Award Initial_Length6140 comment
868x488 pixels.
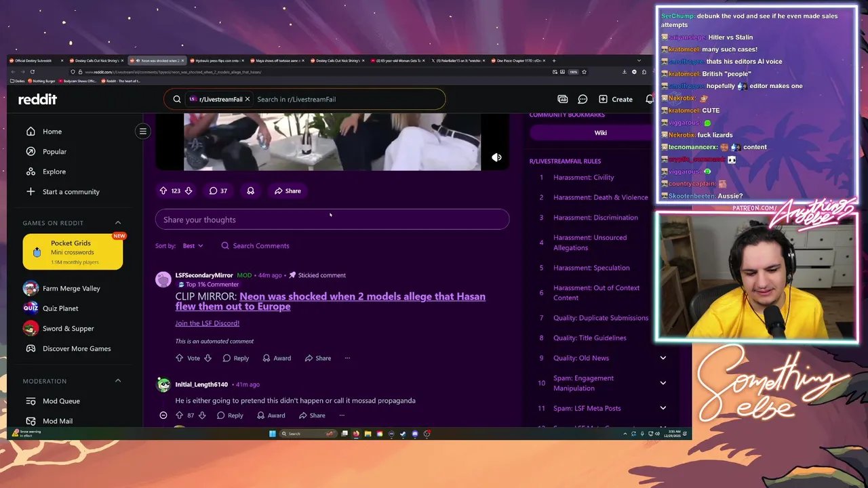pyautogui.click(x=271, y=415)
